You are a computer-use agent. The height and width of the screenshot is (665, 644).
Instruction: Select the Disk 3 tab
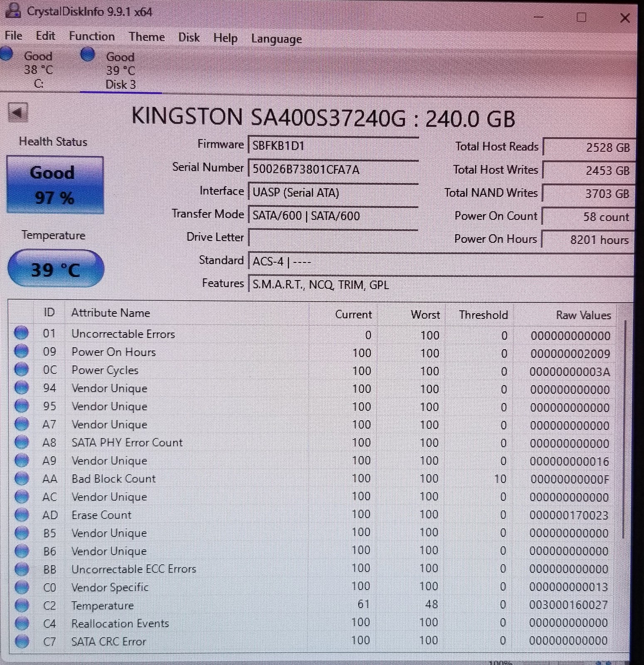pyautogui.click(x=121, y=71)
